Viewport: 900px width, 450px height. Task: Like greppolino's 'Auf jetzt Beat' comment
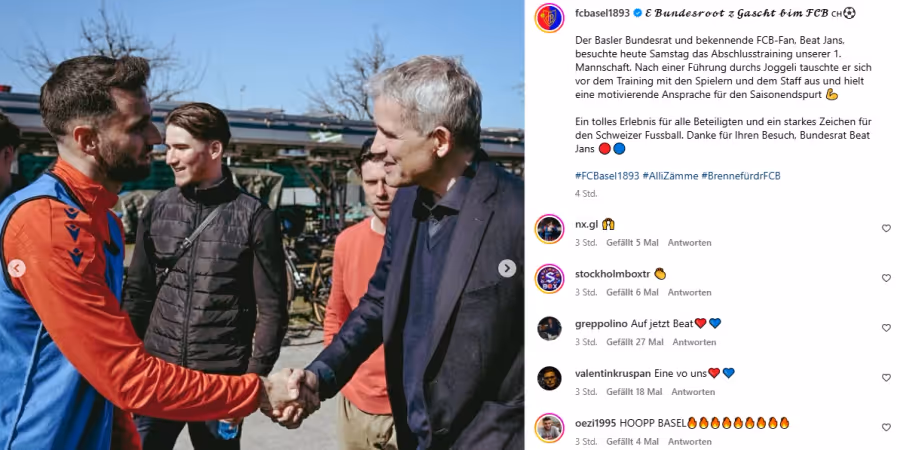[886, 328]
